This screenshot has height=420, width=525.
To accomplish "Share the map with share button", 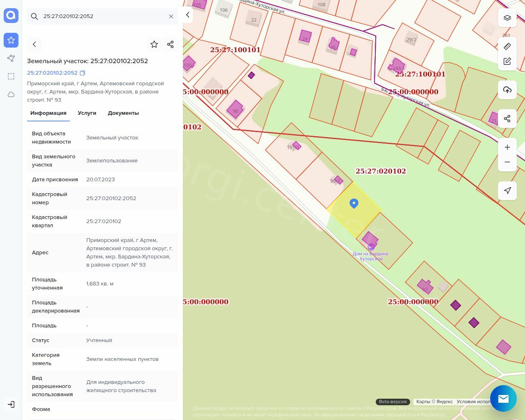I will click(507, 119).
